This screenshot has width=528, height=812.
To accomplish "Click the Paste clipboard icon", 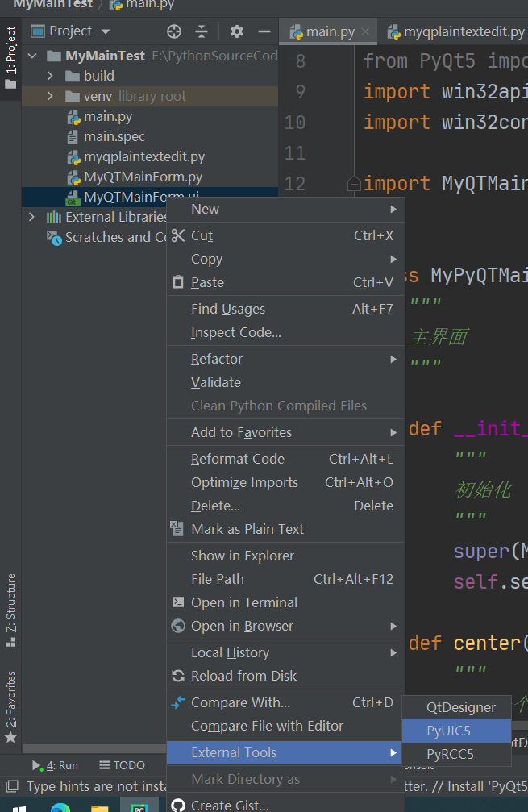I will [177, 282].
